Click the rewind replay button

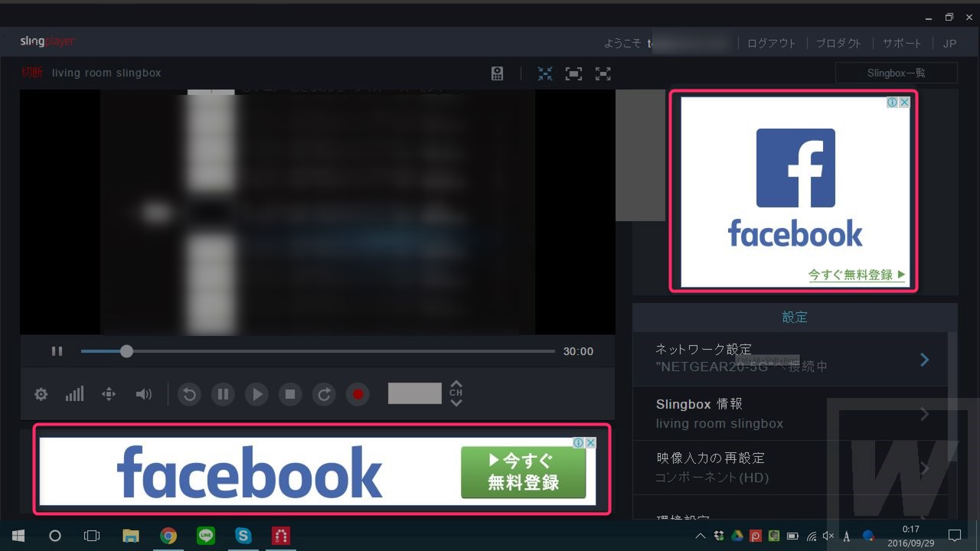coord(189,394)
